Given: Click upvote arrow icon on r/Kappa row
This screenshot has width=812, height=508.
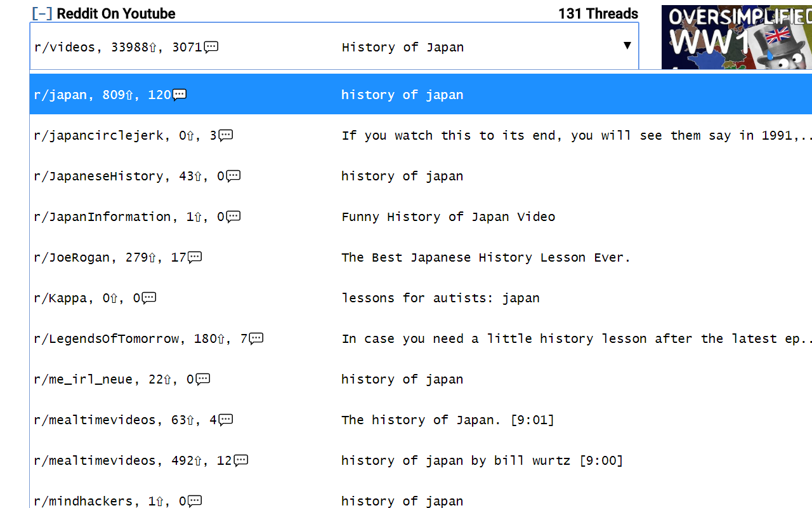Looking at the screenshot, I should [114, 298].
